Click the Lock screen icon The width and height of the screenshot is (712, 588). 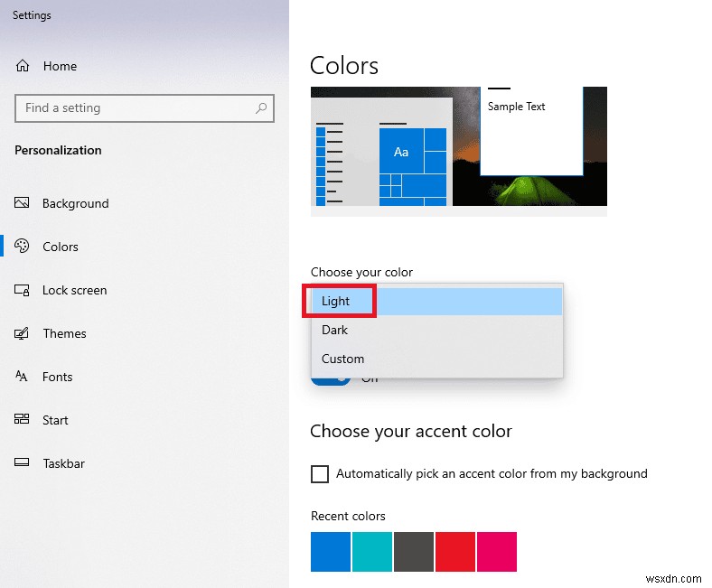[22, 290]
